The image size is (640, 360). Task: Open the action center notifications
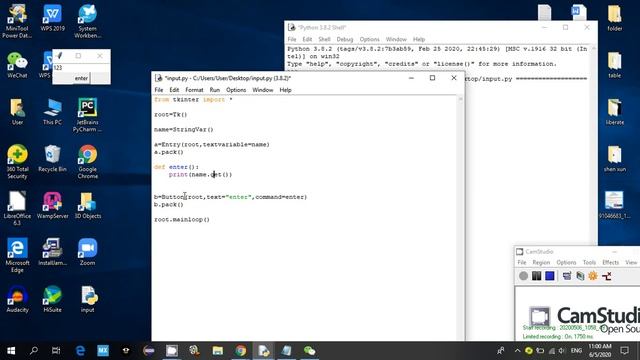pyautogui.click(x=624, y=351)
